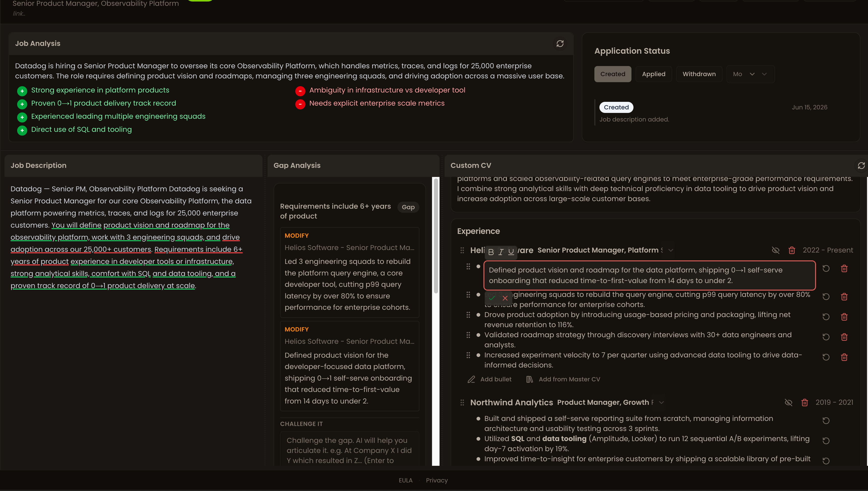
Task: Select the first MODIFY suggestion about engineering squads
Action: tap(350, 272)
